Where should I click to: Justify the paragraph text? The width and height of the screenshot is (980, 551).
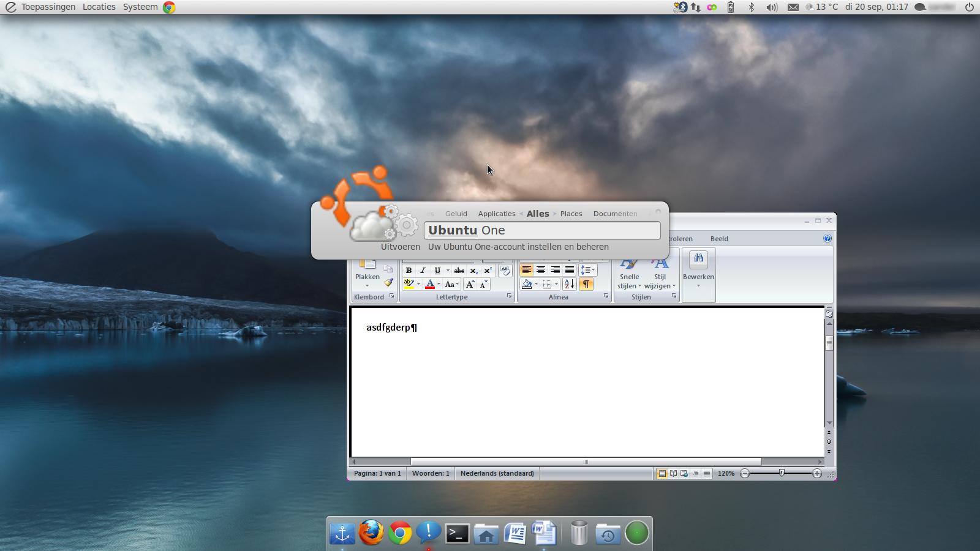570,270
